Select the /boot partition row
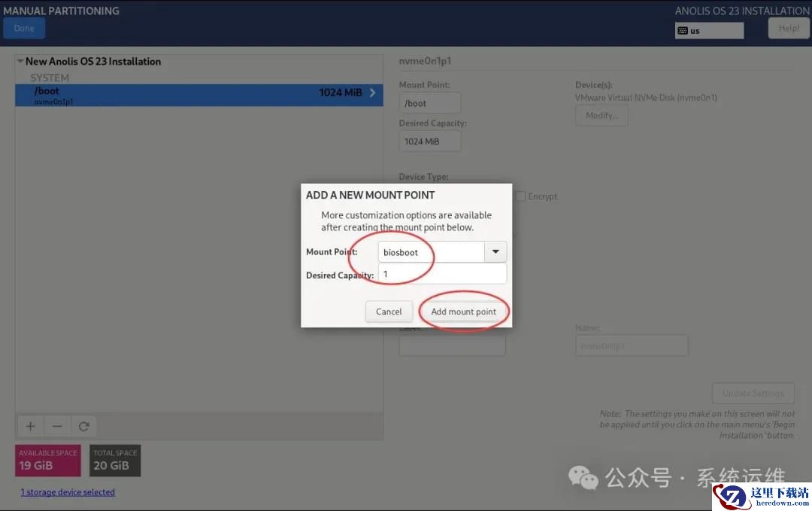The height and width of the screenshot is (511, 812). click(x=198, y=96)
